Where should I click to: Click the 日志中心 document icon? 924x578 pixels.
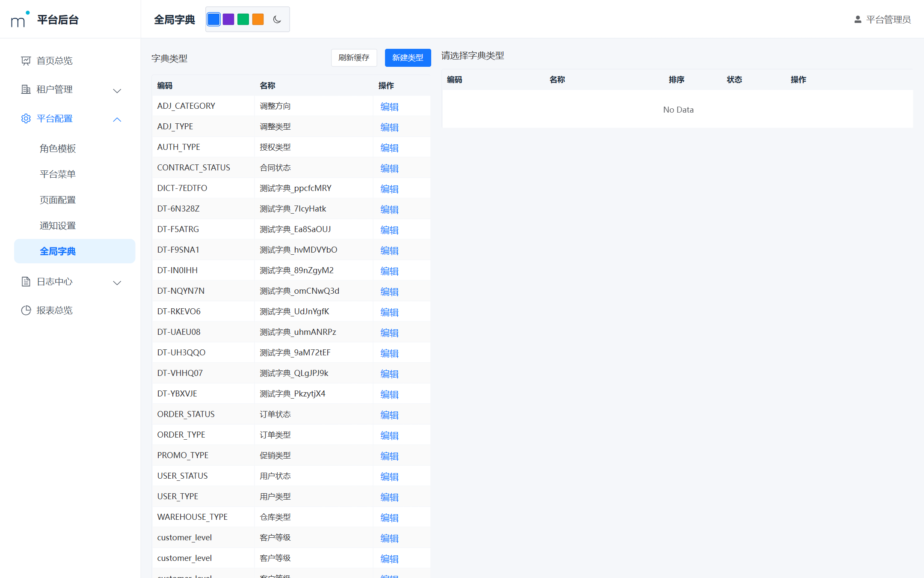point(26,282)
